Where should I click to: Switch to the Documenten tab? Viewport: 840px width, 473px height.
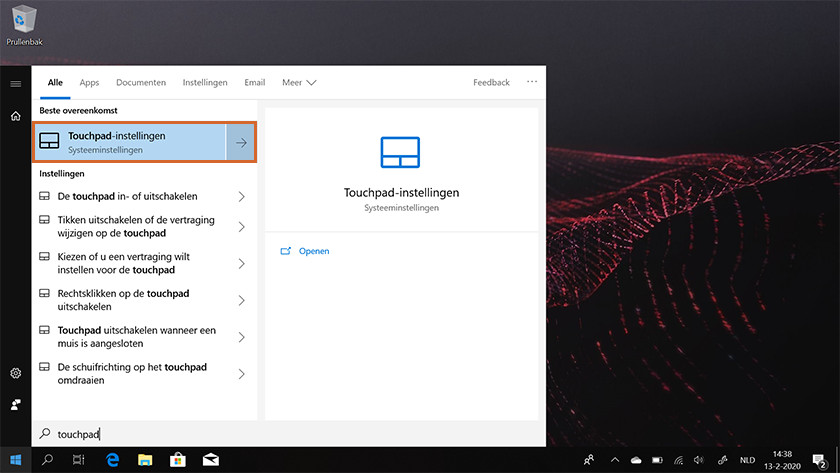141,82
